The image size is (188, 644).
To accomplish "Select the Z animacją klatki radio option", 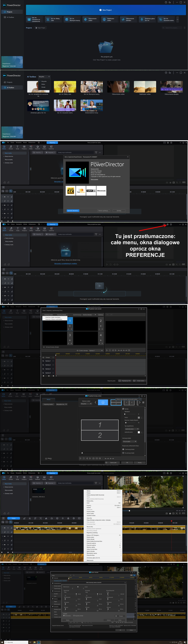I will point(123,449).
